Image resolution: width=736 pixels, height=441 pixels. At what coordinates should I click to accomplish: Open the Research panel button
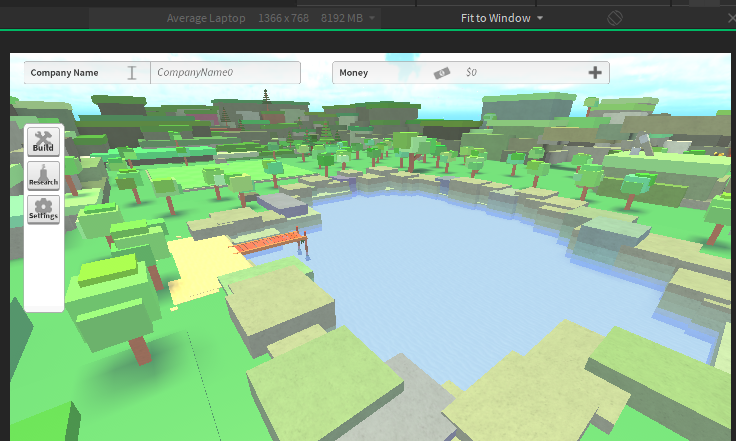pyautogui.click(x=43, y=175)
